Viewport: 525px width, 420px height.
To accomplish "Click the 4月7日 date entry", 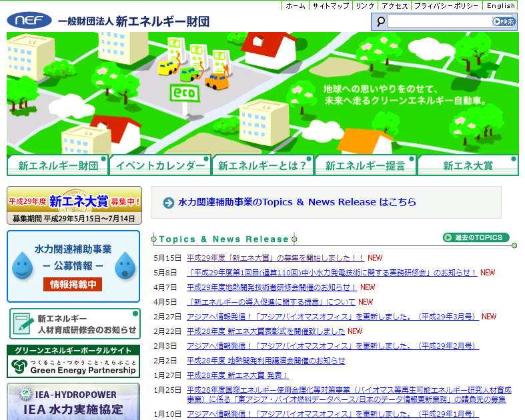I will click(x=165, y=287).
